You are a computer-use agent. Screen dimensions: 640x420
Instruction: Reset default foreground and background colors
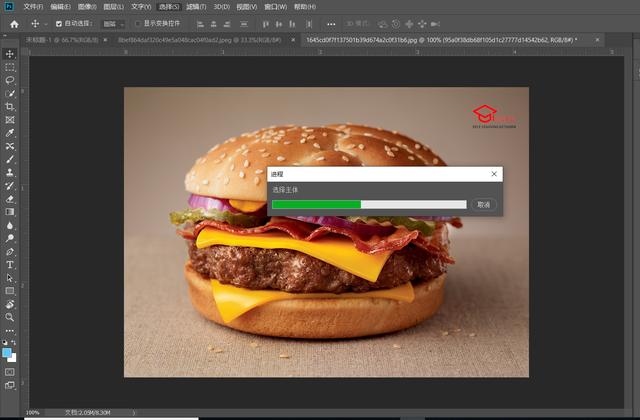(x=5, y=342)
